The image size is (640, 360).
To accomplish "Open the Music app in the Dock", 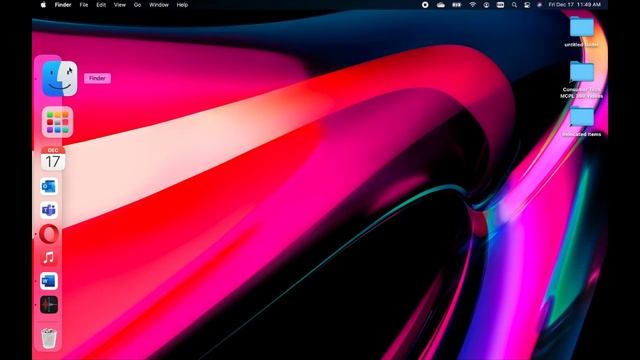I will [49, 258].
